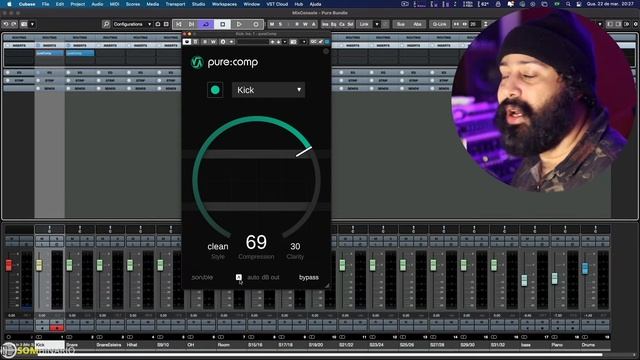Click the Snare channel green fader
The height and width of the screenshot is (360, 640).
click(69, 265)
